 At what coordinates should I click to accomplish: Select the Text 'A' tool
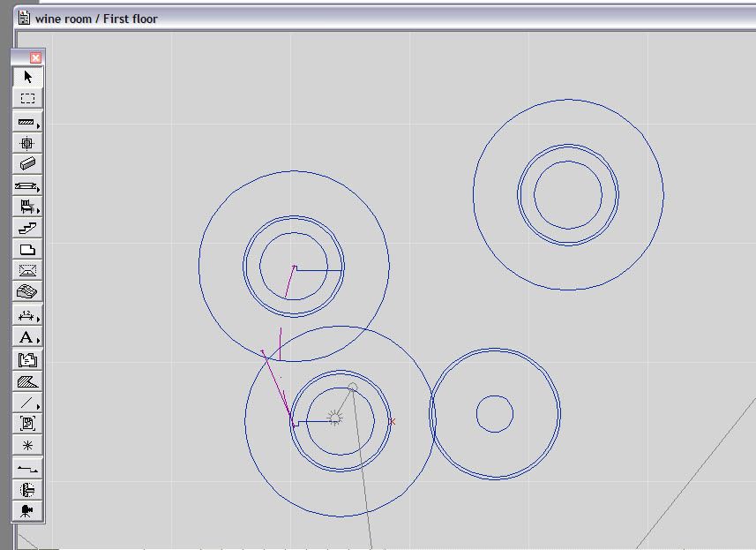pos(27,336)
